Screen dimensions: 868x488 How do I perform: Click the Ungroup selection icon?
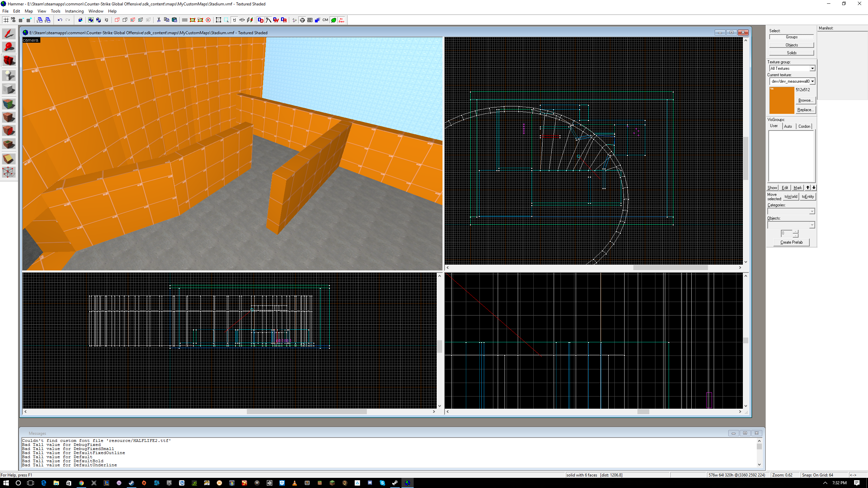[99, 20]
